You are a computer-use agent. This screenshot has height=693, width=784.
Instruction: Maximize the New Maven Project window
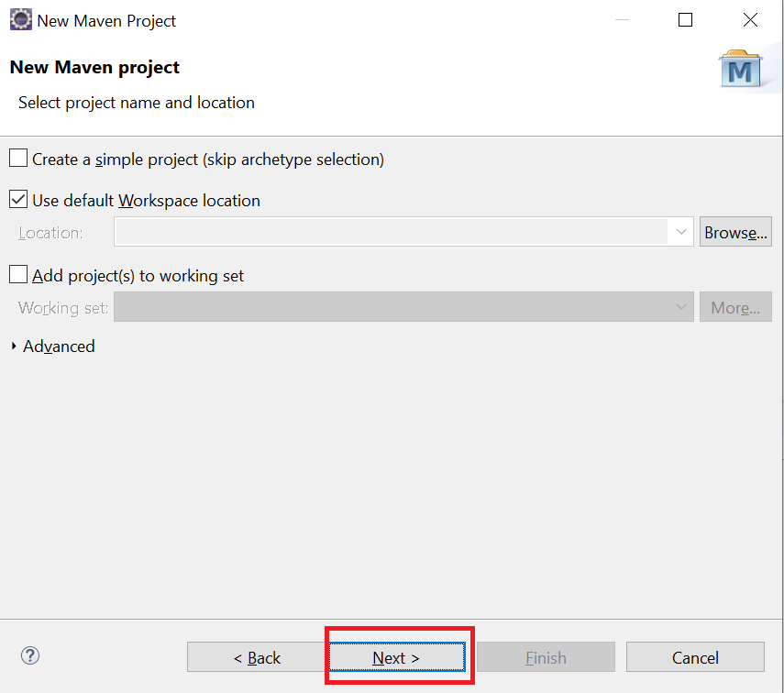(x=685, y=20)
